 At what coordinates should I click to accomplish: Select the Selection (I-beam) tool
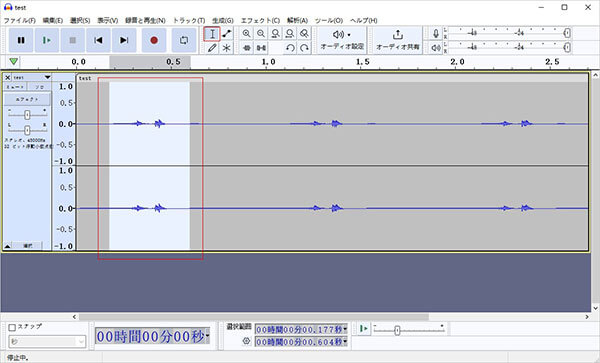click(212, 34)
